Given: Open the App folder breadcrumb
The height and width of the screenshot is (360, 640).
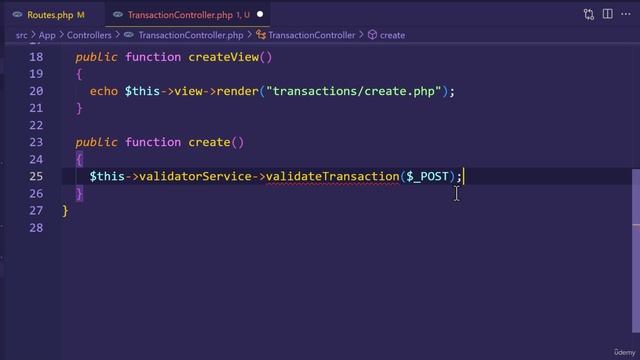Looking at the screenshot, I should point(47,36).
